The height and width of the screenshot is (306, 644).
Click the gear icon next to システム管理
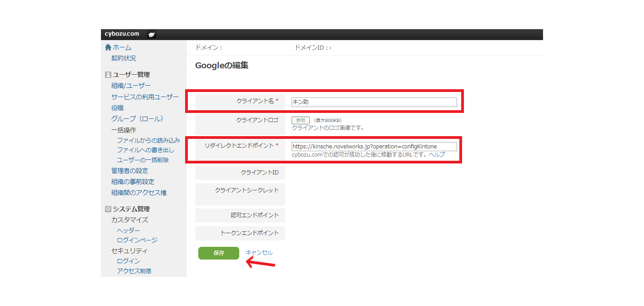tap(108, 209)
